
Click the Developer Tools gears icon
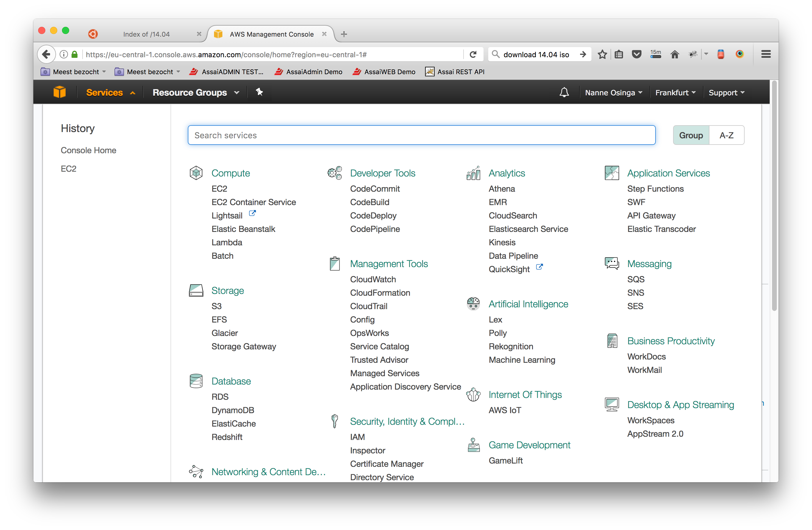click(x=335, y=173)
